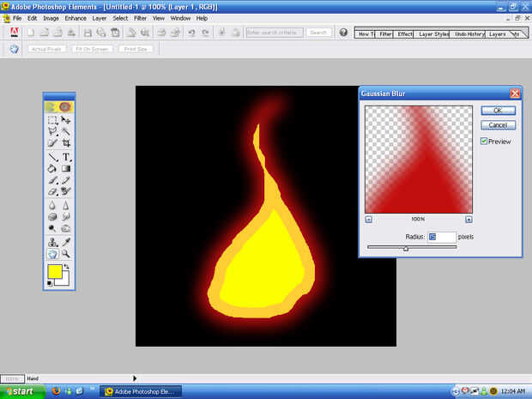Open the View menu
Screen dimensions: 532x399
pyautogui.click(x=159, y=18)
